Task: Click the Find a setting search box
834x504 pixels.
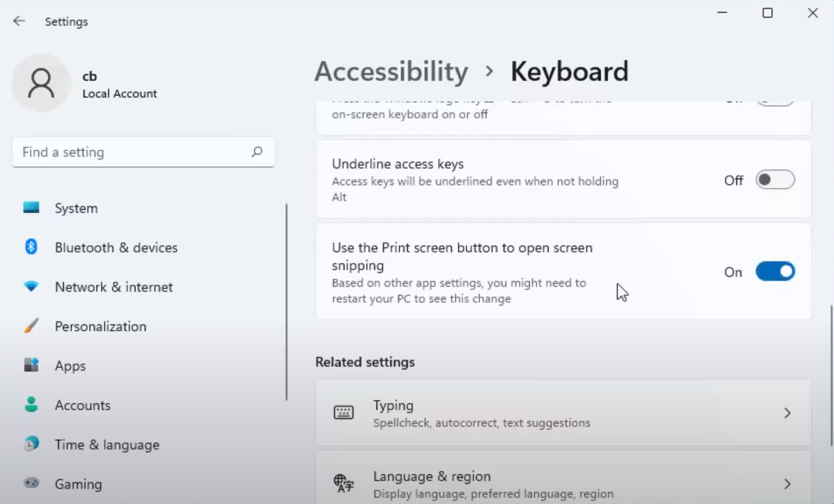Action: click(131, 152)
